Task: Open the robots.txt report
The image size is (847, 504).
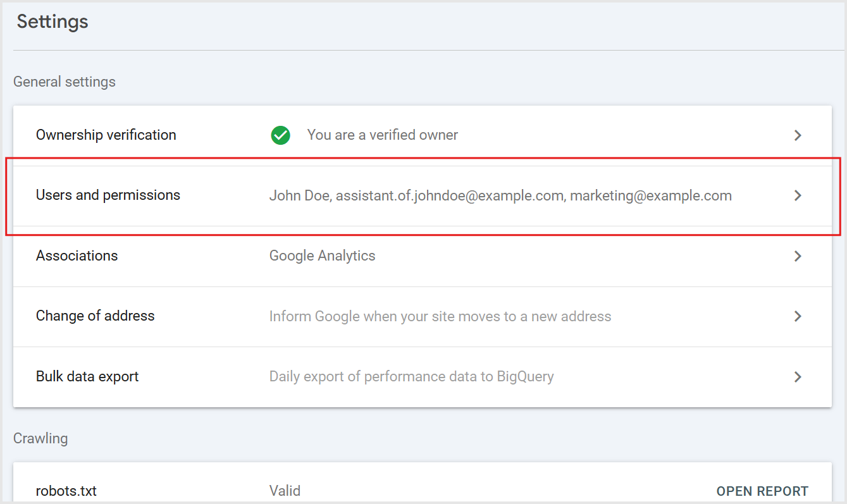Action: coord(762,491)
